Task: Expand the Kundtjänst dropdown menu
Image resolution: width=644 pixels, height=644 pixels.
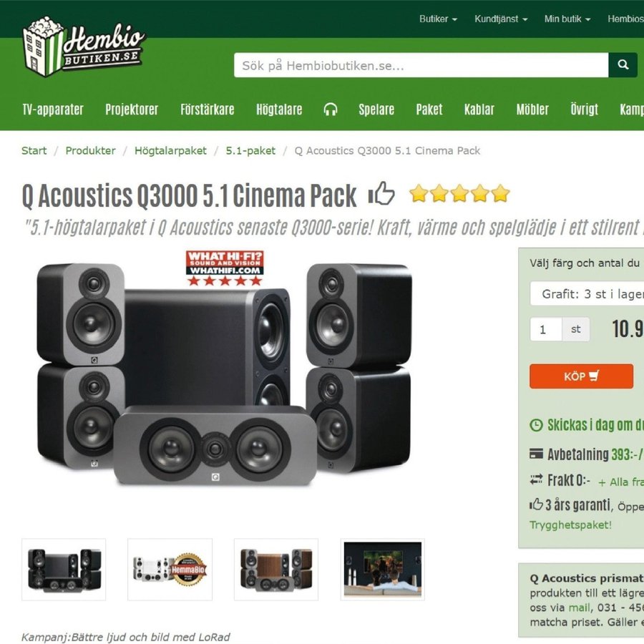Action: pos(501,19)
